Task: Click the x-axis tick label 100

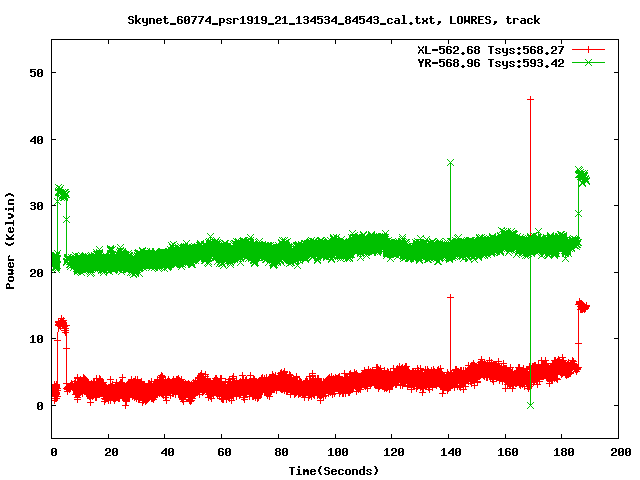Action: (338, 452)
